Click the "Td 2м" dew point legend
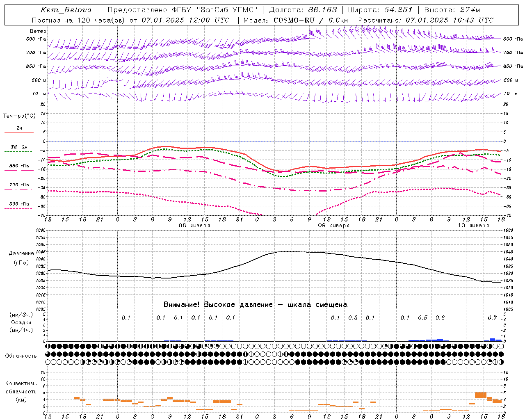This screenshot has width=525, height=420. pos(19,147)
